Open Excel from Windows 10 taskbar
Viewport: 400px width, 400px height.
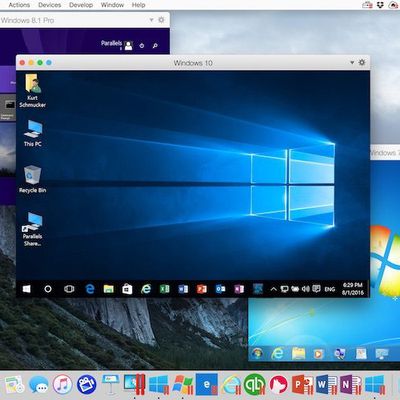pyautogui.click(x=165, y=289)
